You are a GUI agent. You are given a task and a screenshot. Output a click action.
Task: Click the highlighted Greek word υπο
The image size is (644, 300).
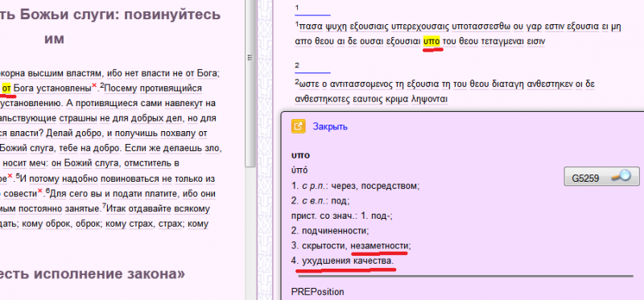coord(431,42)
